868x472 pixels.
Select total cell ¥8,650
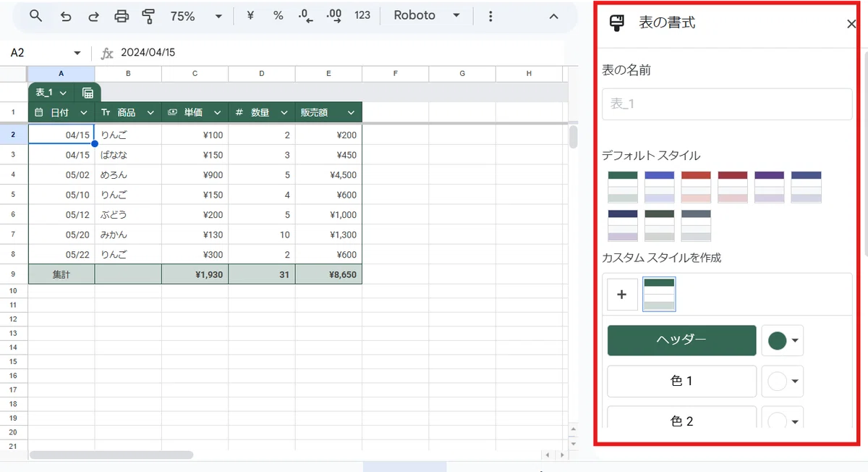(x=328, y=274)
